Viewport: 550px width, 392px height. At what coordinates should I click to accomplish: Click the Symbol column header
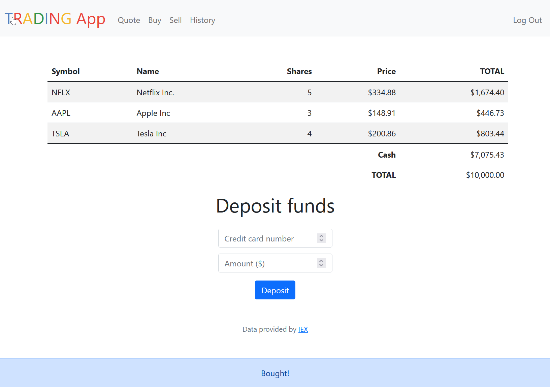point(65,71)
